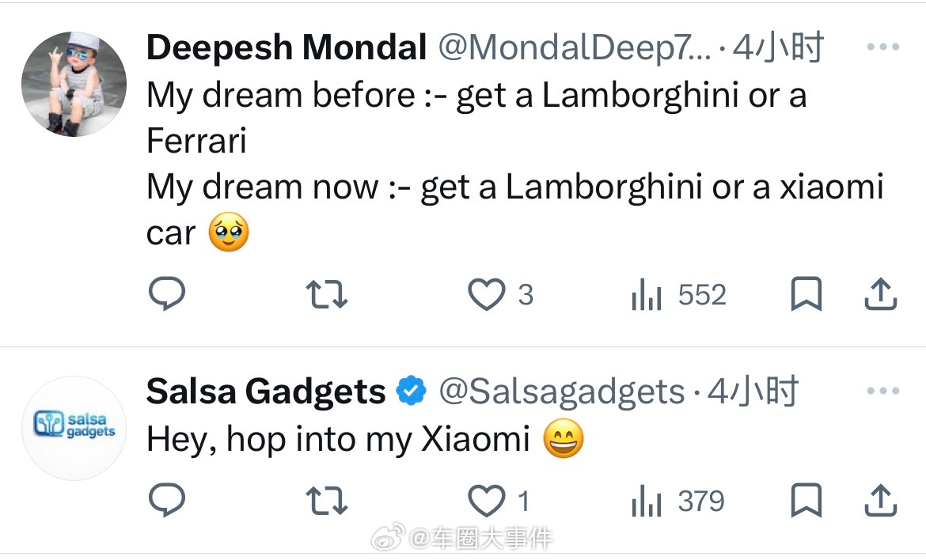The width and height of the screenshot is (926, 560).
Task: Retweet Deepesh Mondal's dream tweet
Action: pyautogui.click(x=326, y=295)
